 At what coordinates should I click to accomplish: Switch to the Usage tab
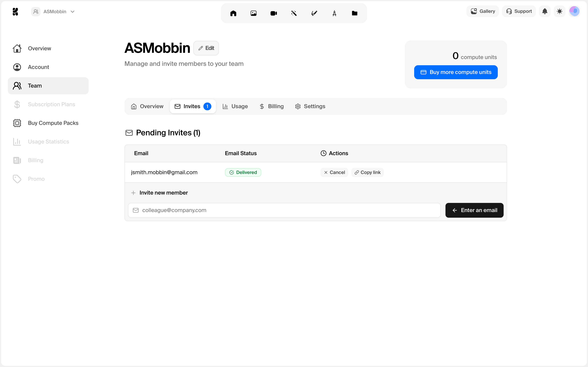click(x=235, y=106)
